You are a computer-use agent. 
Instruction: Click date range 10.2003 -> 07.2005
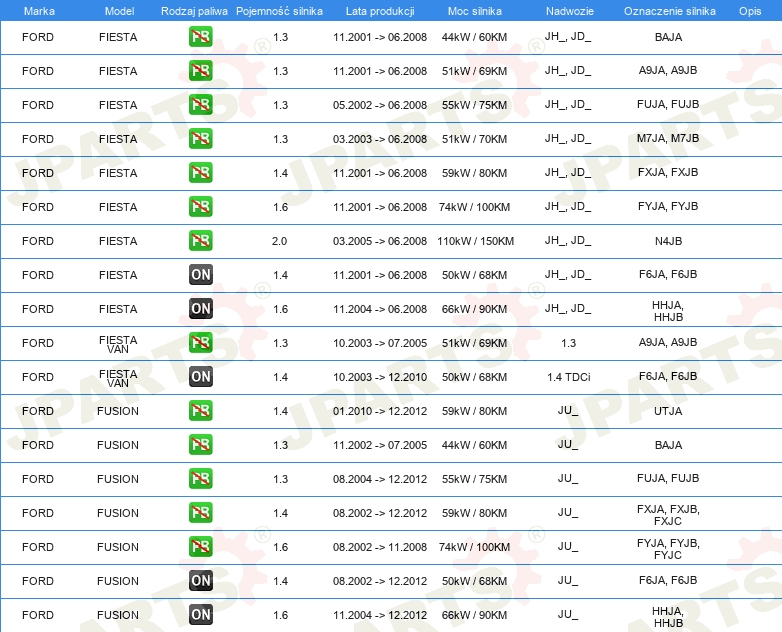pyautogui.click(x=380, y=343)
